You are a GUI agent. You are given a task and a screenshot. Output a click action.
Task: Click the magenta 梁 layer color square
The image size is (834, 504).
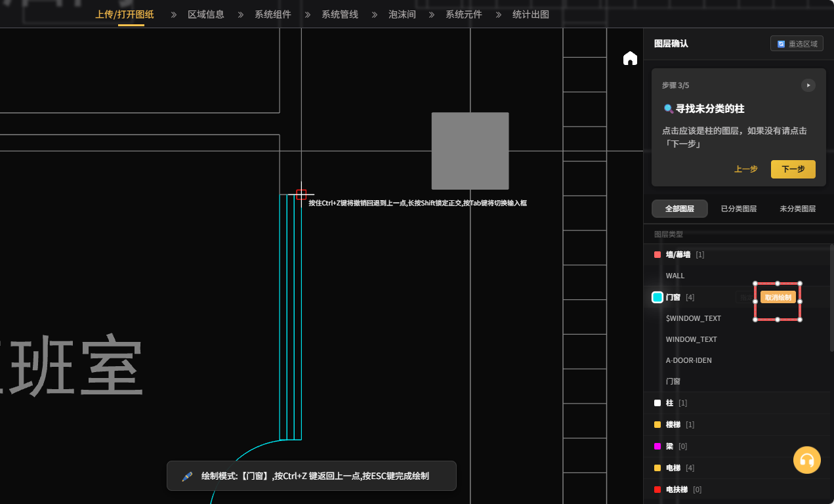pos(657,446)
